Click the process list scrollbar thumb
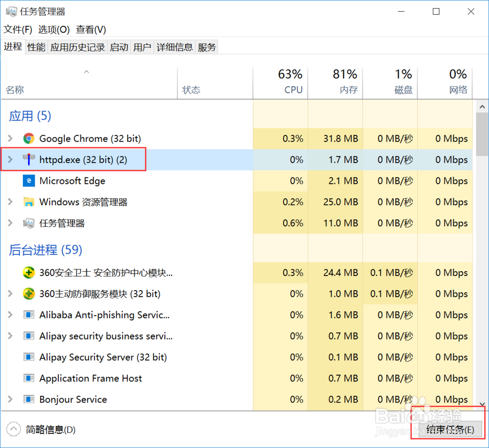This screenshot has width=489, height=448. 482,134
